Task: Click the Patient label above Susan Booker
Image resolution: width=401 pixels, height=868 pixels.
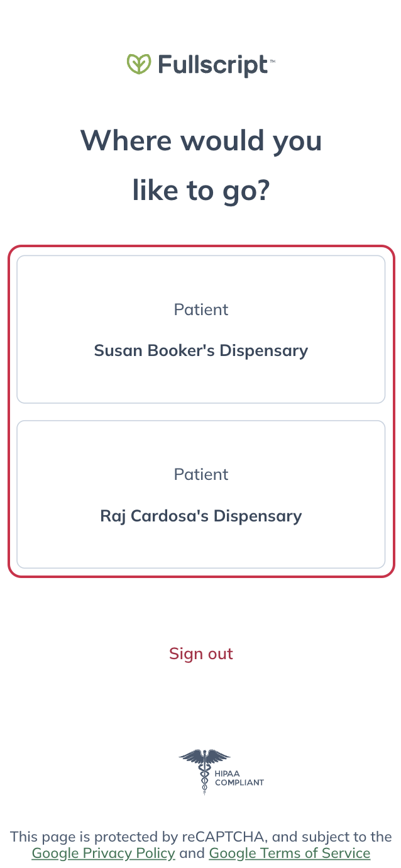Action: [200, 309]
